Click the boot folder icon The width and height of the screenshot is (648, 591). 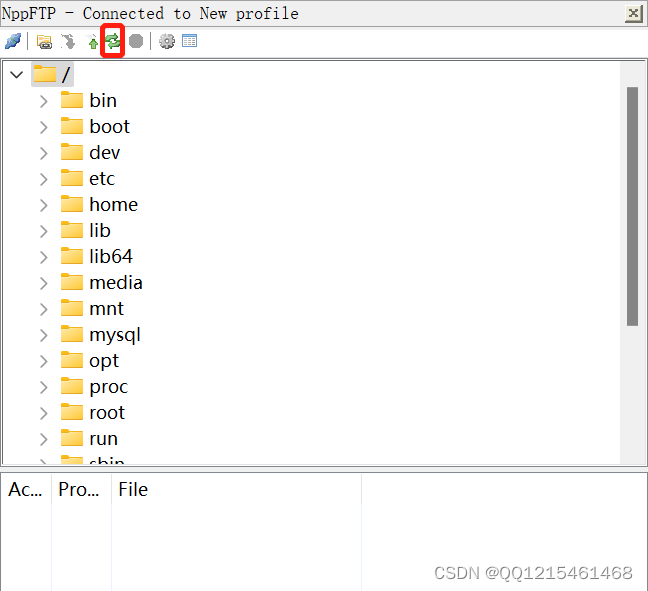click(72, 126)
